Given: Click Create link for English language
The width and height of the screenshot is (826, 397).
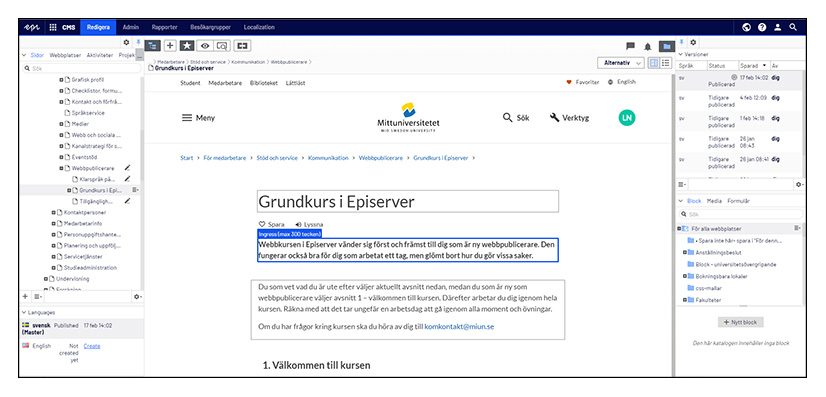Looking at the screenshot, I should (92, 346).
